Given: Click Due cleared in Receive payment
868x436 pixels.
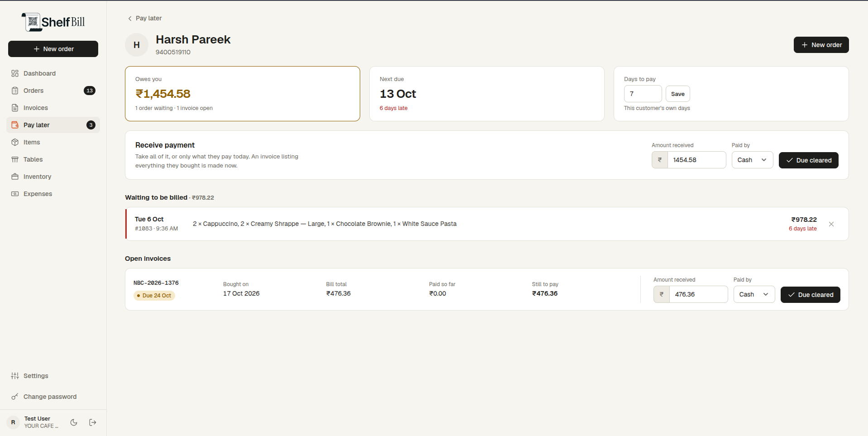Looking at the screenshot, I should pyautogui.click(x=808, y=160).
